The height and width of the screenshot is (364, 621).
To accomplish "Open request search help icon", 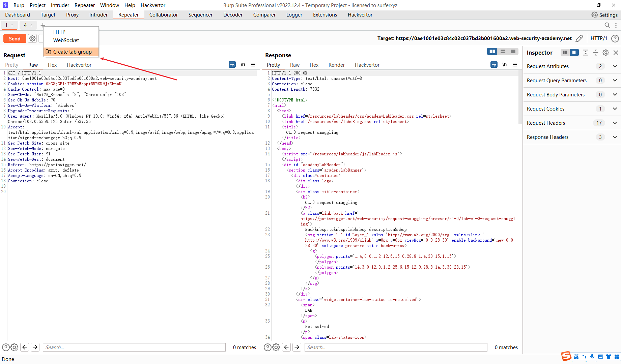I will click(6, 347).
